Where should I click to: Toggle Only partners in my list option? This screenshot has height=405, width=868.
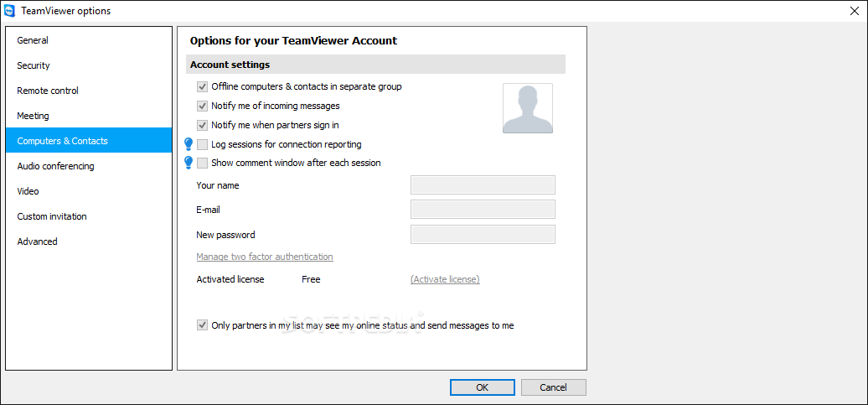point(202,326)
